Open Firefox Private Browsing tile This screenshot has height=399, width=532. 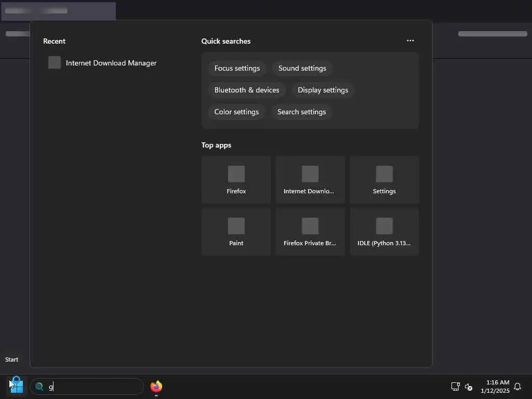pos(310,232)
